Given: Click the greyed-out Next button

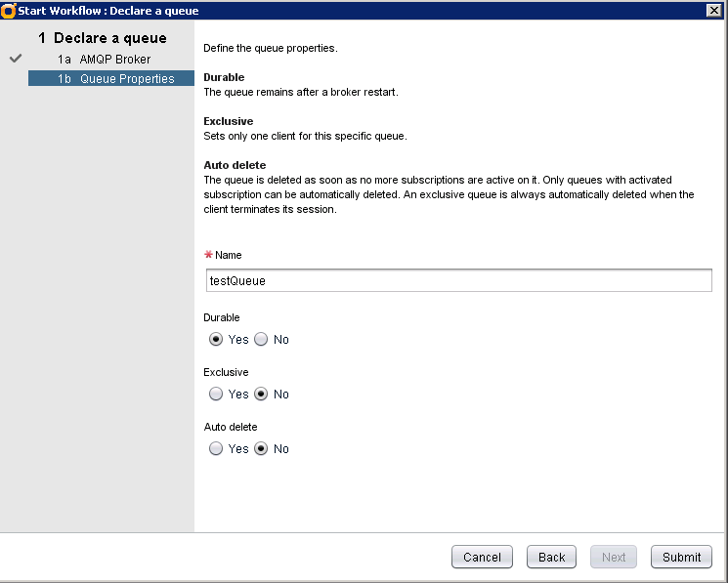Looking at the screenshot, I should tap(614, 557).
